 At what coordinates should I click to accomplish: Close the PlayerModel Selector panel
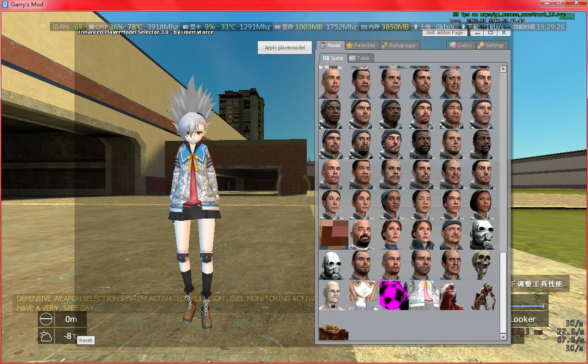503,33
